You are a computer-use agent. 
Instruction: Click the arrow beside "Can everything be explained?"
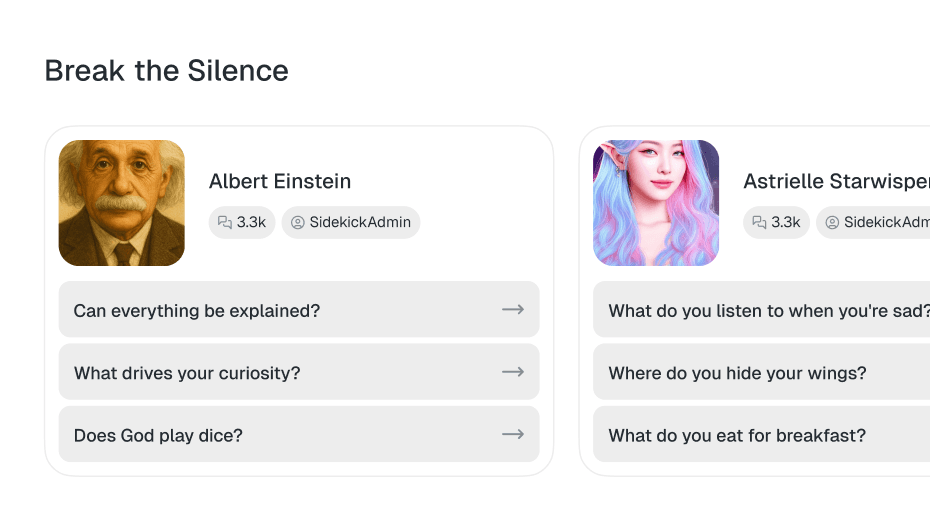point(513,310)
